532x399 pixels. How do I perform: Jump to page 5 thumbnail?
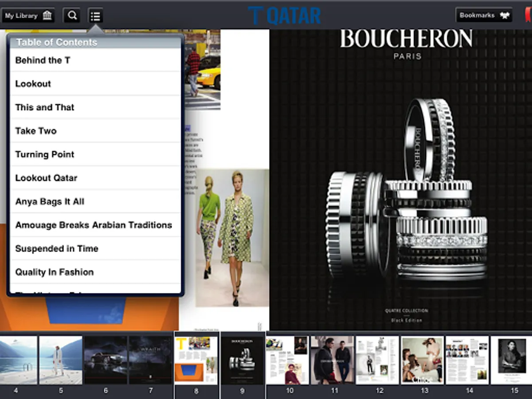(x=61, y=360)
